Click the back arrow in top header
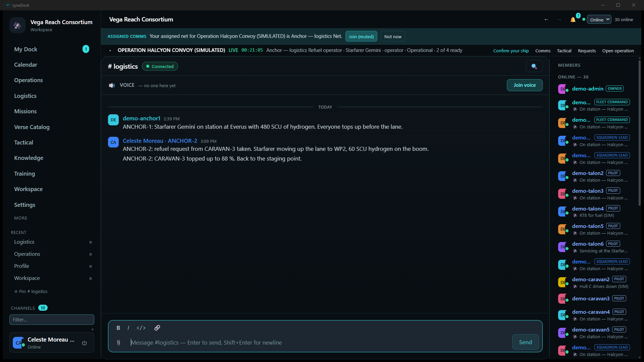 [546, 19]
